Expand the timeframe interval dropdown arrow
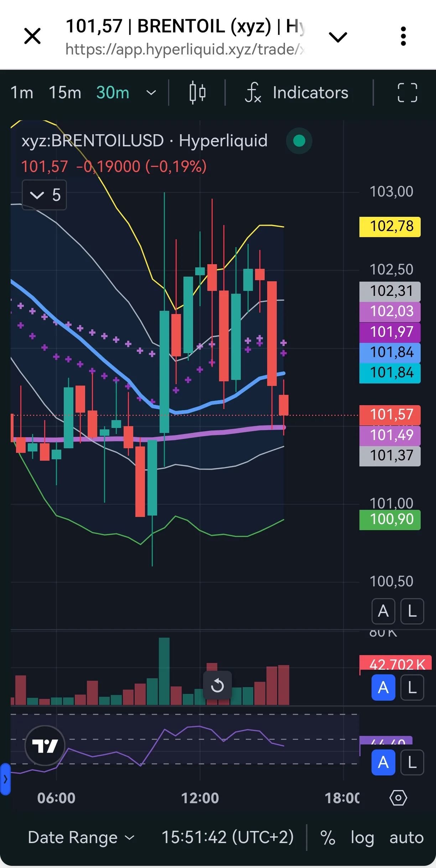The height and width of the screenshot is (868, 436). click(x=151, y=93)
